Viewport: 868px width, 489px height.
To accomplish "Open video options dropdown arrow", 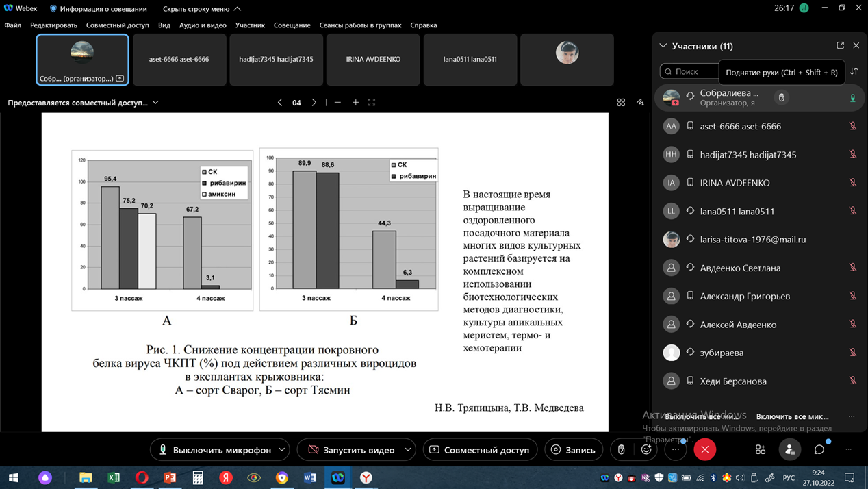I will pos(408,450).
